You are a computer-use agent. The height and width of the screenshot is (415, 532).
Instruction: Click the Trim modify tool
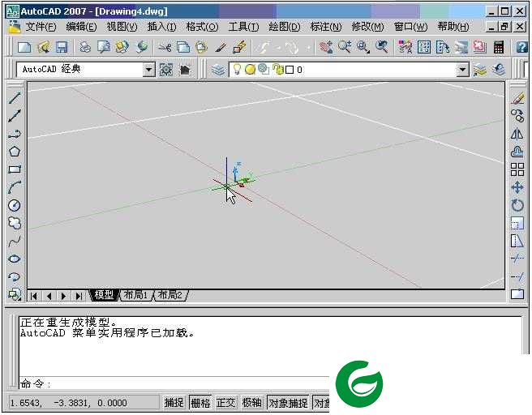517,259
